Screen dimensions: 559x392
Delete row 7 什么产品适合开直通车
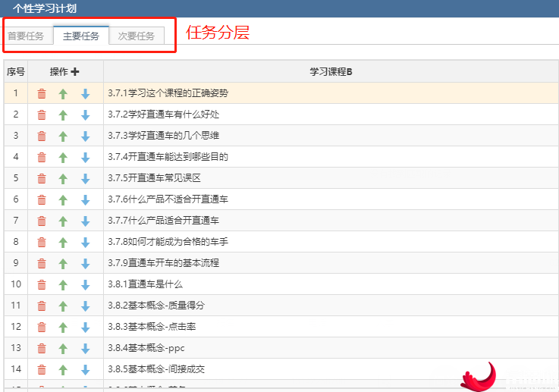42,221
